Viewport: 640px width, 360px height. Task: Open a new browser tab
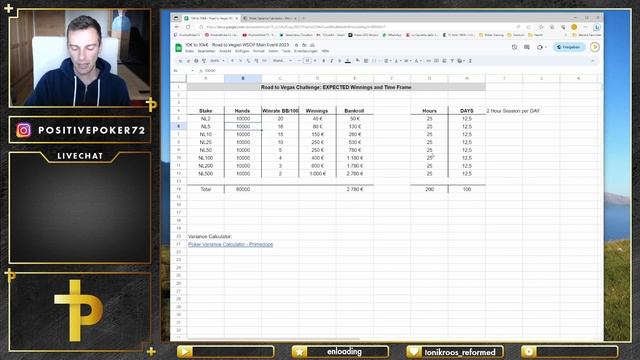303,18
